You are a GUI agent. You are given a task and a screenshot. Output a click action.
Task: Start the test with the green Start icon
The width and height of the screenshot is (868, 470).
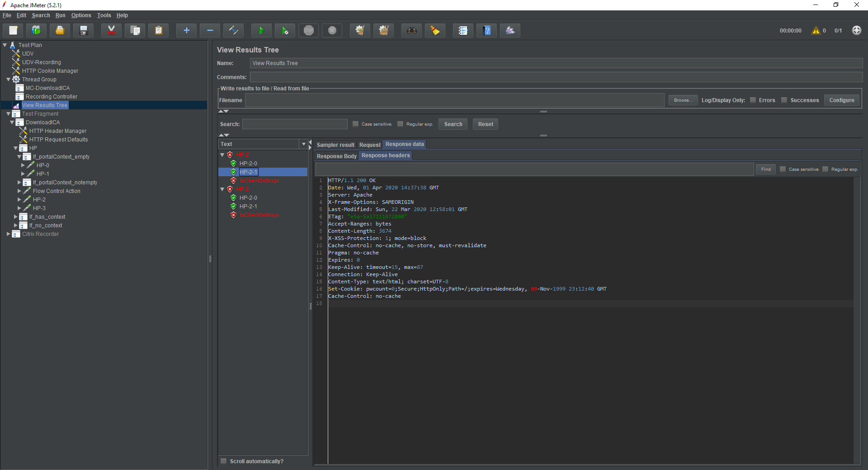pos(261,30)
